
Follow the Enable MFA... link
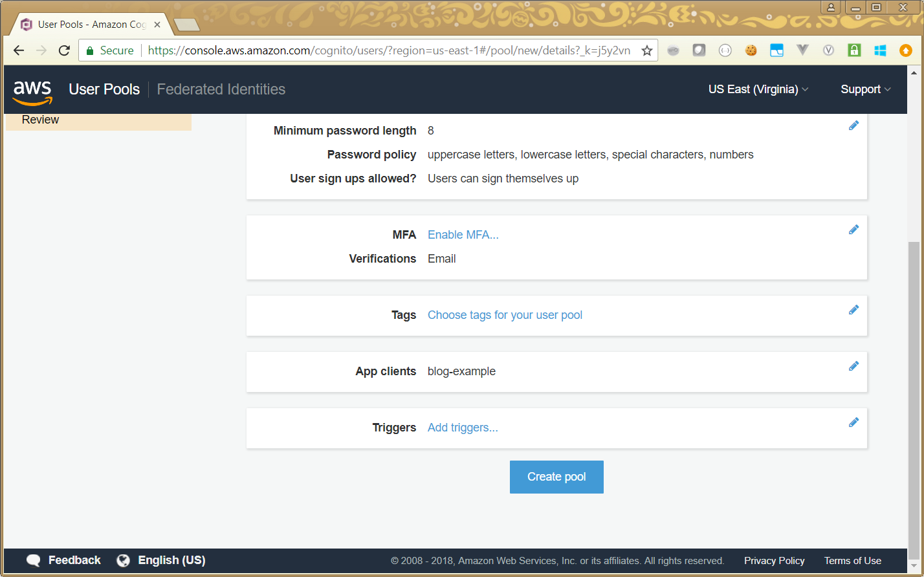click(463, 235)
